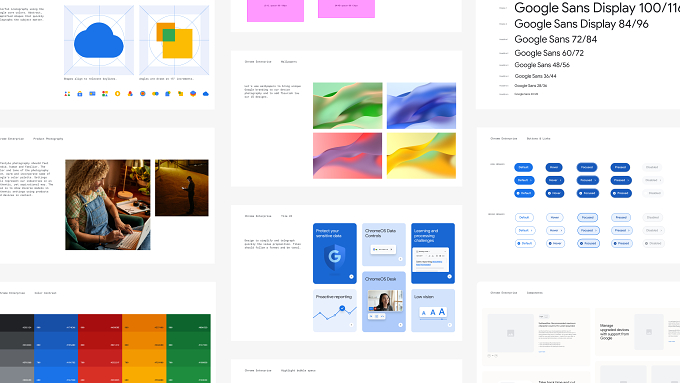Click the outlined Disabled button with leading icon
680x383 pixels.
(x=654, y=243)
